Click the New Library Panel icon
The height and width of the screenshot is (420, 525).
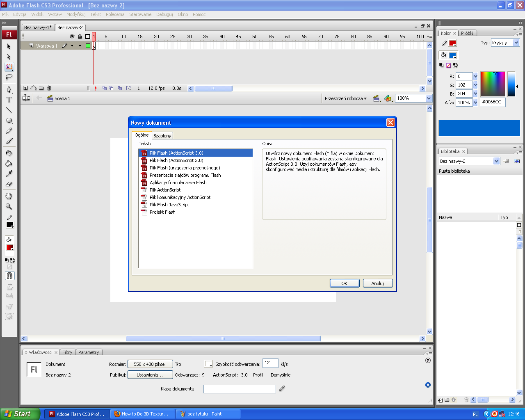(x=517, y=161)
